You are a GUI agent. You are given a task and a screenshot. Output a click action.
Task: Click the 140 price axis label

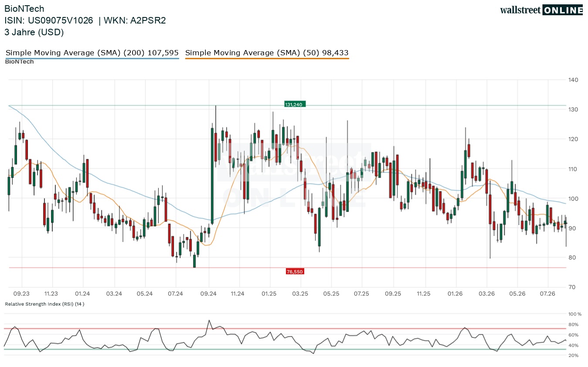pos(573,80)
